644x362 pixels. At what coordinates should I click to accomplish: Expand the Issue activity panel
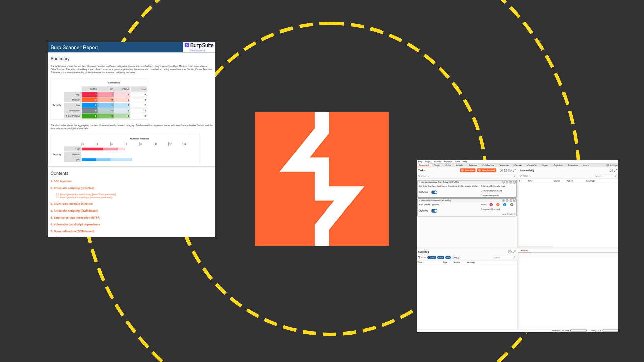click(x=615, y=170)
